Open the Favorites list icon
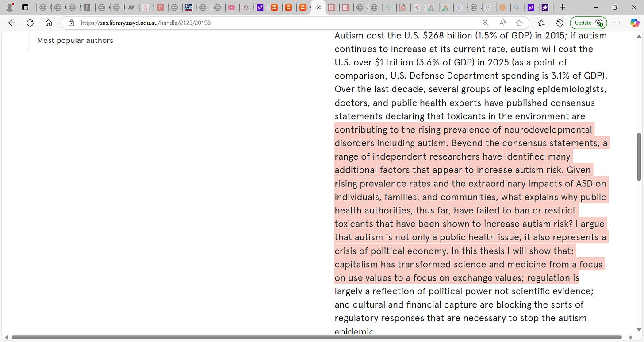Screen dimensions: 644x342 coord(541,23)
